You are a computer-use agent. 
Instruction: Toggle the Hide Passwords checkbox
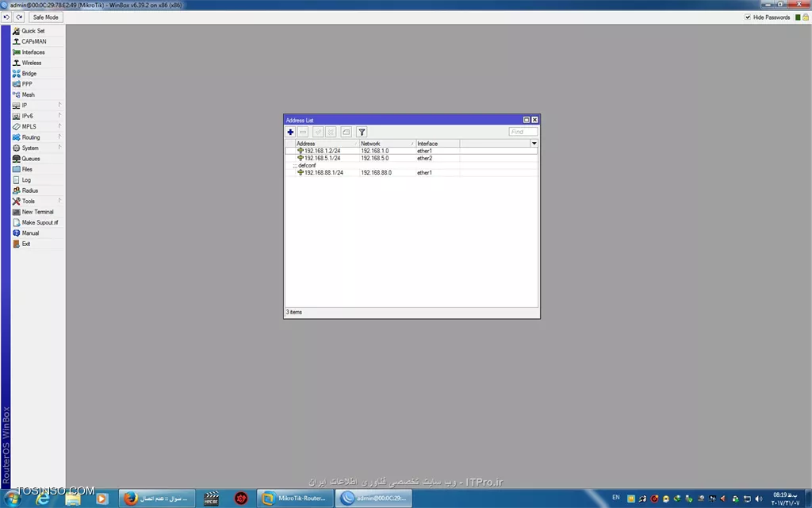coord(748,17)
